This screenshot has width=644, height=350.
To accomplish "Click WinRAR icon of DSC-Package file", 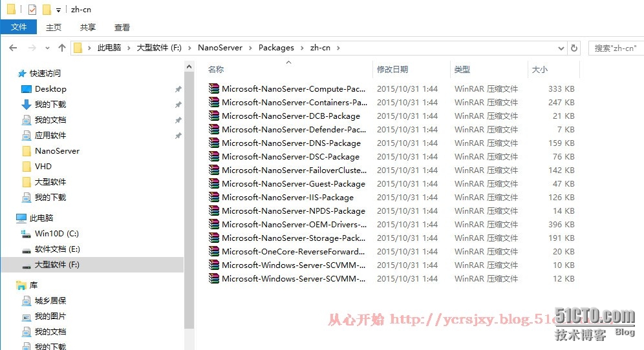I will click(213, 156).
